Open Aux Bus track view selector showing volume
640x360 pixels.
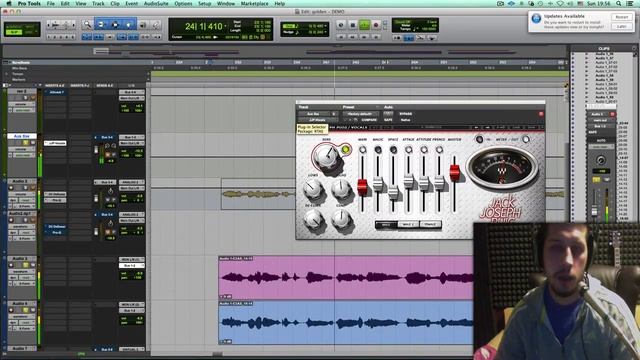pos(22,149)
